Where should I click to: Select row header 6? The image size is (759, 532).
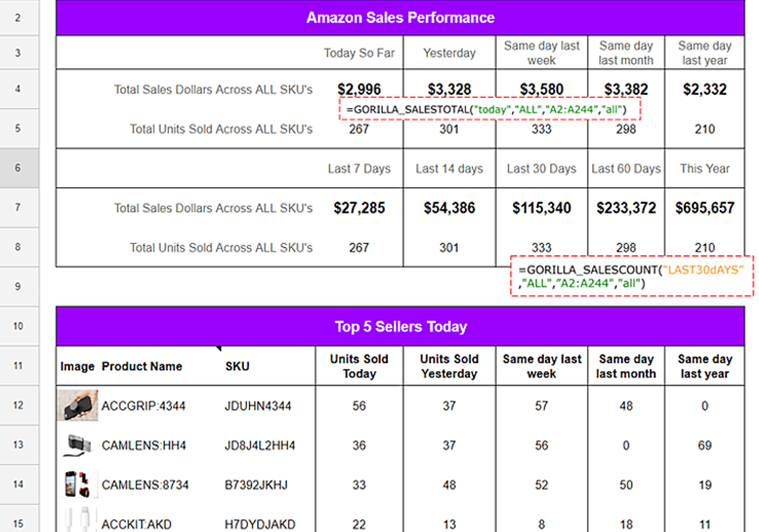pyautogui.click(x=18, y=168)
